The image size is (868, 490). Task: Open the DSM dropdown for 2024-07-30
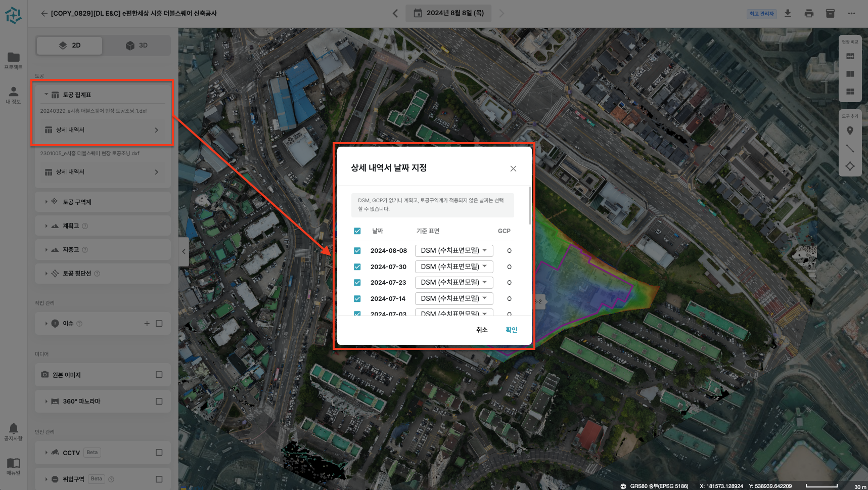point(453,266)
